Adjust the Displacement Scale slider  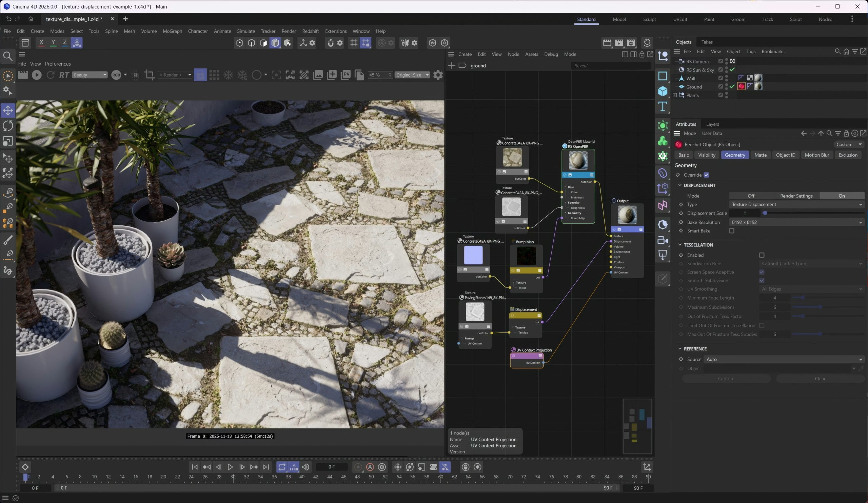(x=765, y=213)
